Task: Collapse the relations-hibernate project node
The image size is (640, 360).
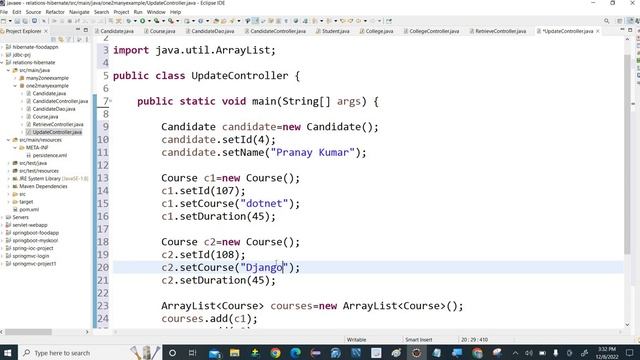Action: 2,62
